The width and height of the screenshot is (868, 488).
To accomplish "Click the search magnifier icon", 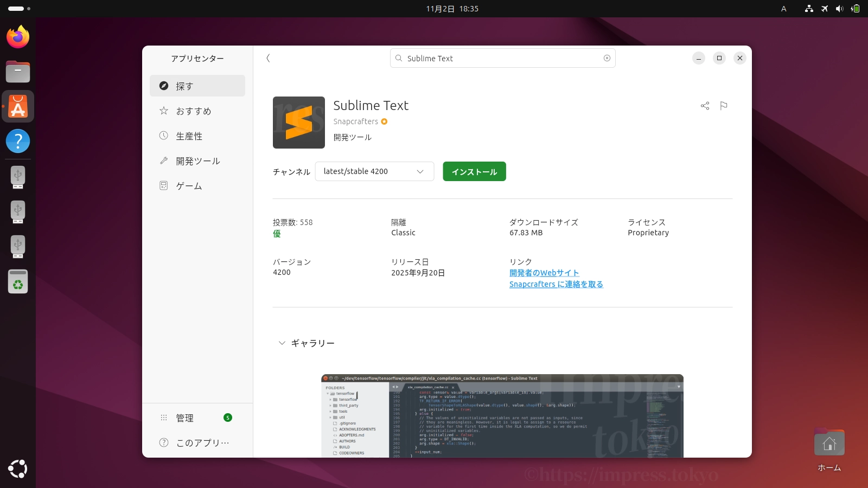I will click(399, 58).
